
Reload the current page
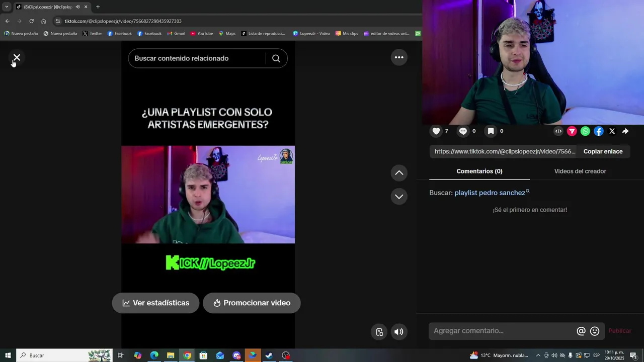pos(31,21)
